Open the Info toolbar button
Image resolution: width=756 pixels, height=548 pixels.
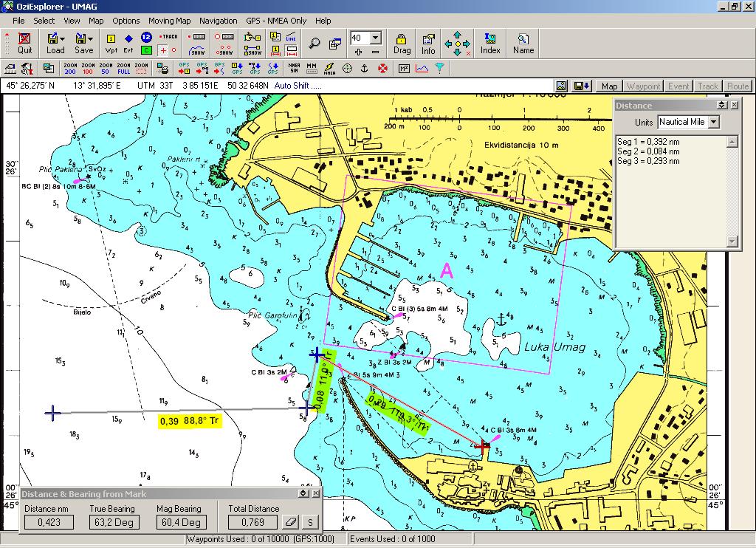428,43
